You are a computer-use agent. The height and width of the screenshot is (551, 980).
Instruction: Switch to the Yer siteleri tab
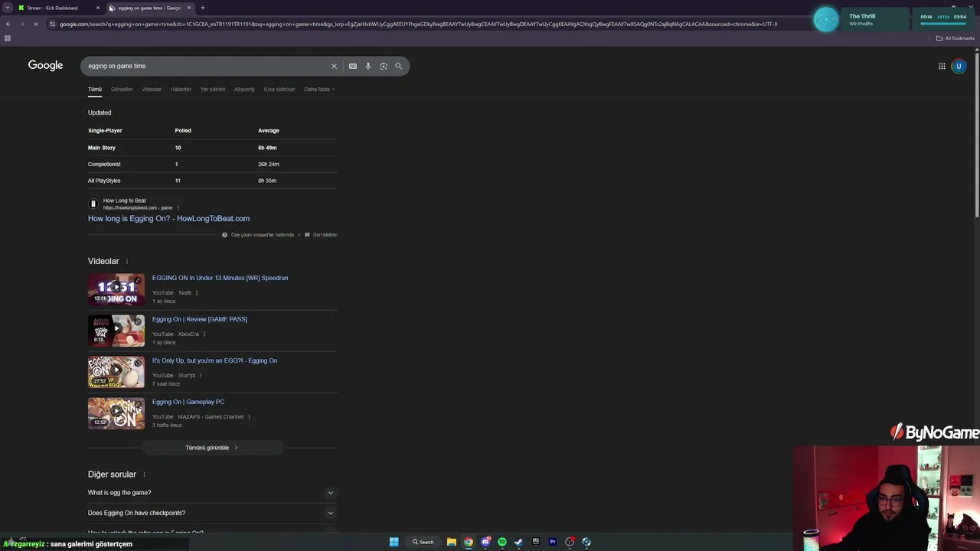213,90
